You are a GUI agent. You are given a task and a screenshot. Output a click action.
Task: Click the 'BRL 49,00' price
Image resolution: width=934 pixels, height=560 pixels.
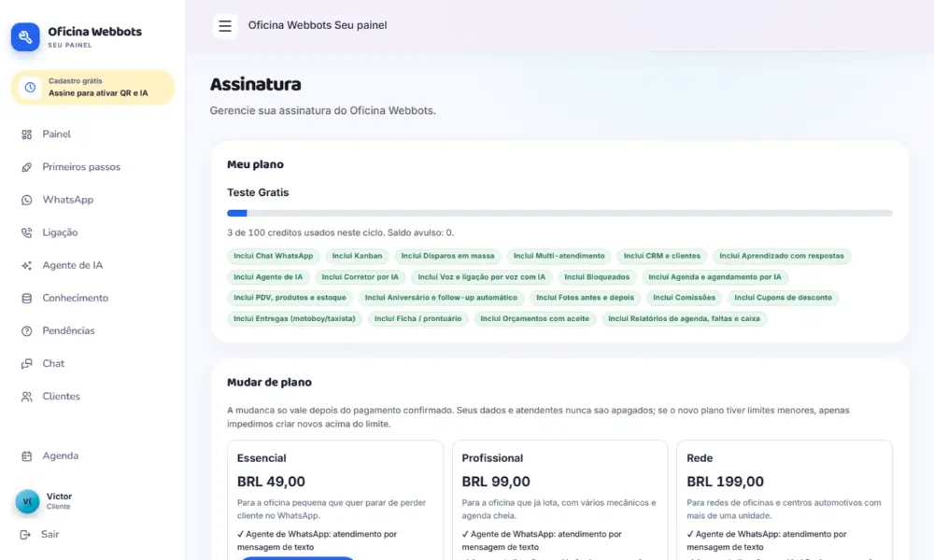[x=271, y=482]
